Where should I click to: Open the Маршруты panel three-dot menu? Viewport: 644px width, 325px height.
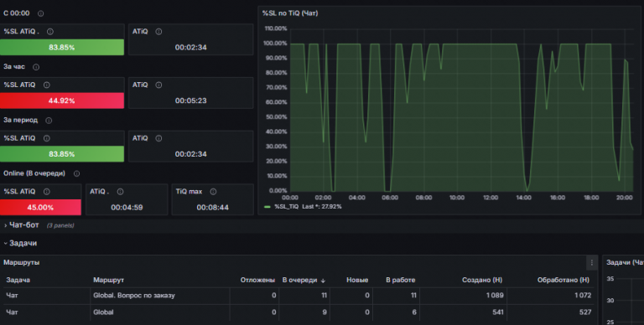pyautogui.click(x=592, y=263)
